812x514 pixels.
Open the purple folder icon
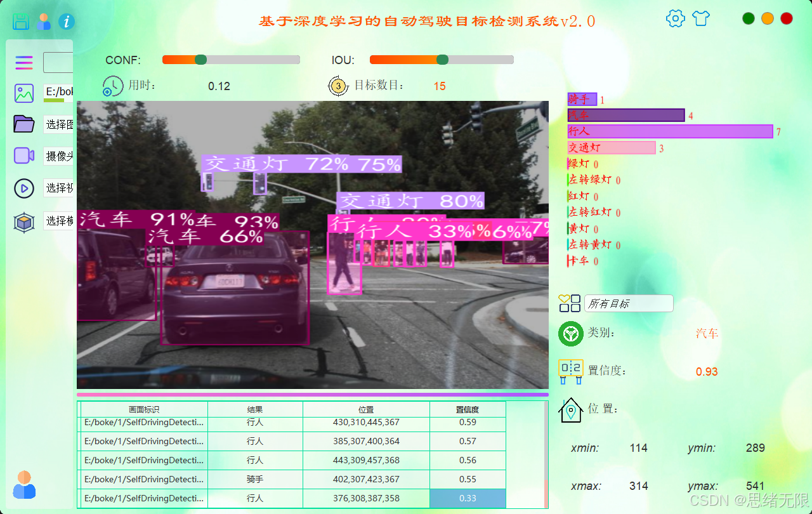click(23, 124)
